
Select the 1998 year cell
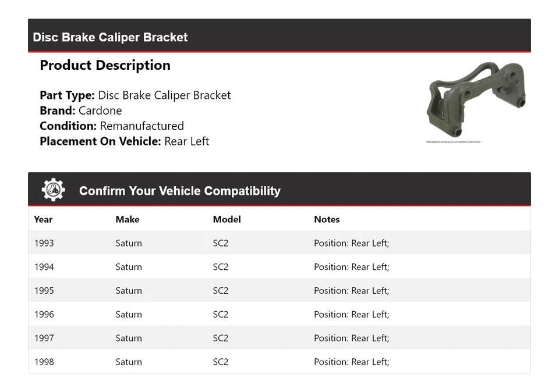pos(44,362)
